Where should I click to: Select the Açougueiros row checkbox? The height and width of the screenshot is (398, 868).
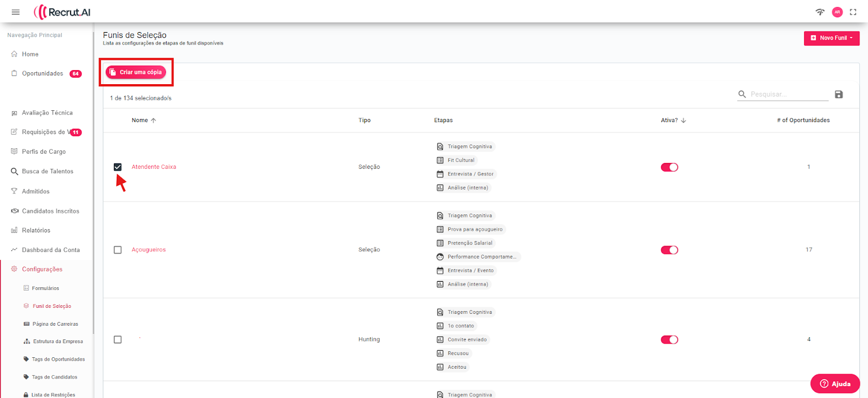coord(118,250)
